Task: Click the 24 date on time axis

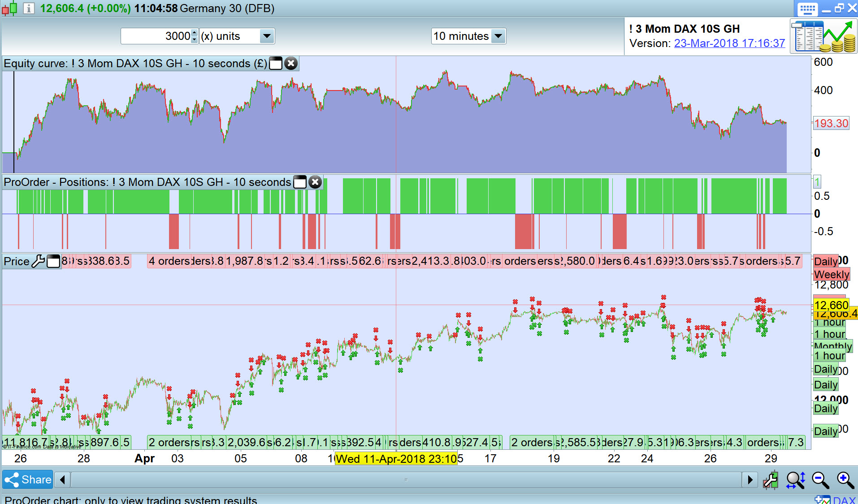Action: point(647,459)
